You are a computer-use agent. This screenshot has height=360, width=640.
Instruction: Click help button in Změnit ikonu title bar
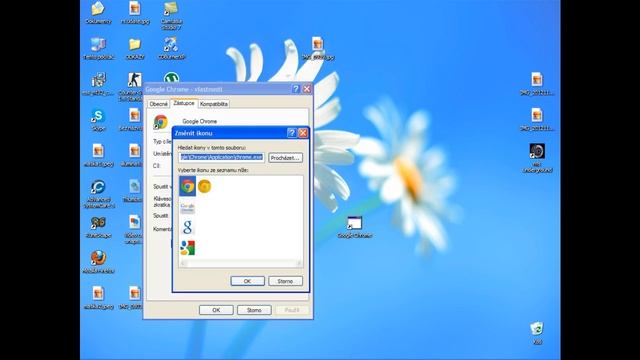click(x=291, y=133)
